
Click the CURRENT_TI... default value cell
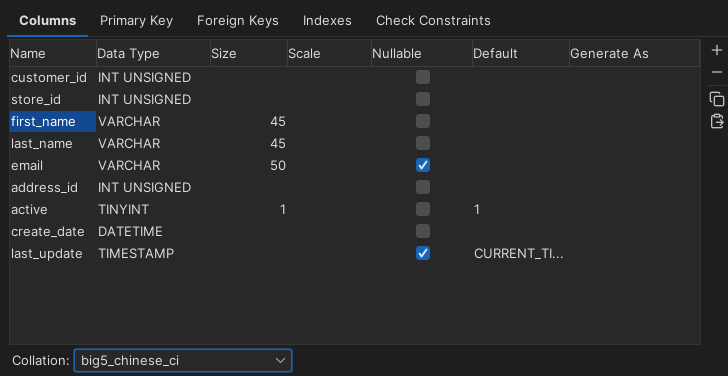click(x=519, y=253)
